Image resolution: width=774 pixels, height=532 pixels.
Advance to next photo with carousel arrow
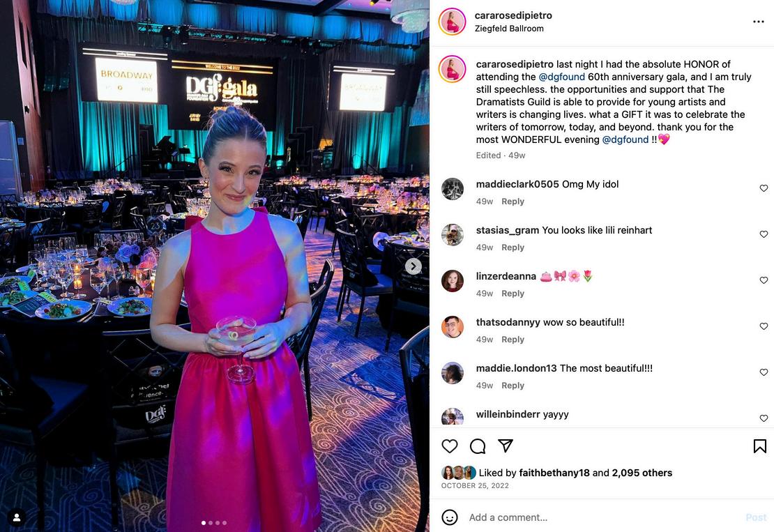point(413,266)
